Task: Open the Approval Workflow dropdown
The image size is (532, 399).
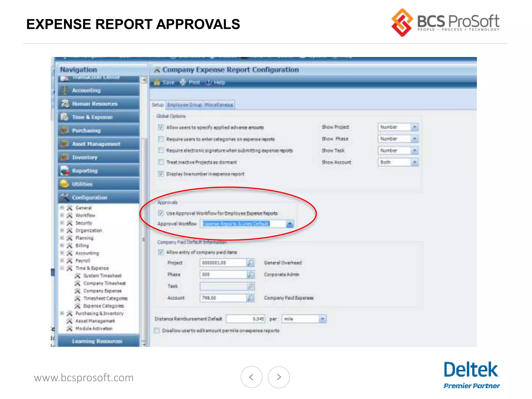Action: pyautogui.click(x=290, y=224)
